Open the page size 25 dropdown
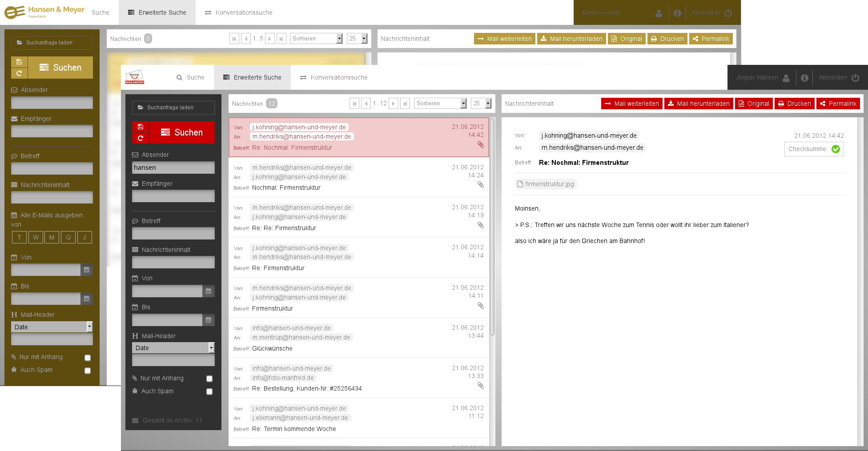The width and height of the screenshot is (868, 451). pyautogui.click(x=482, y=104)
